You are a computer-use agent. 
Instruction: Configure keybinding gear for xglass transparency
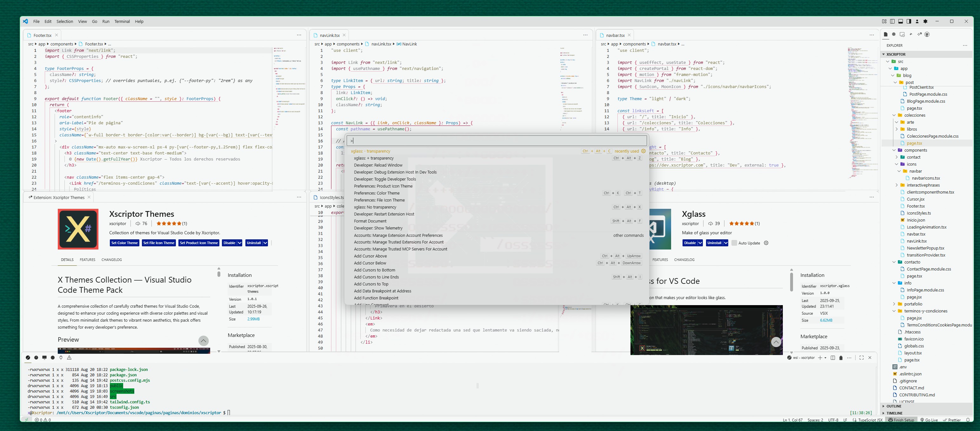point(643,151)
